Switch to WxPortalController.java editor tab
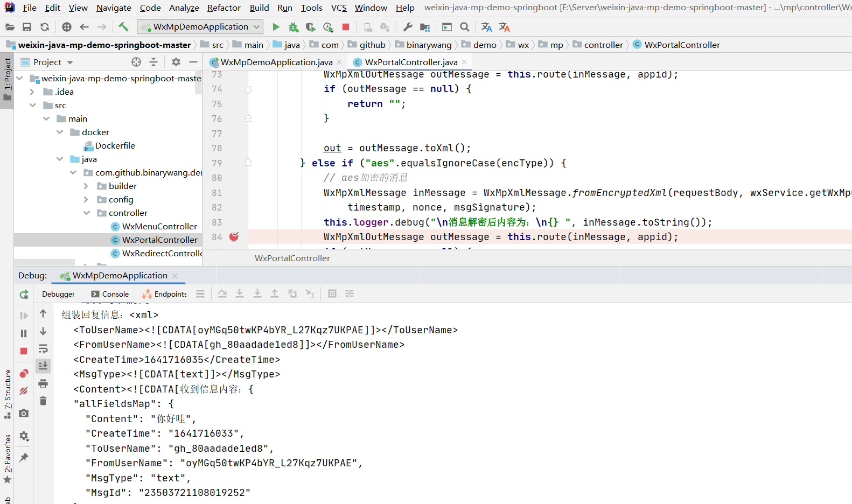 coord(410,62)
